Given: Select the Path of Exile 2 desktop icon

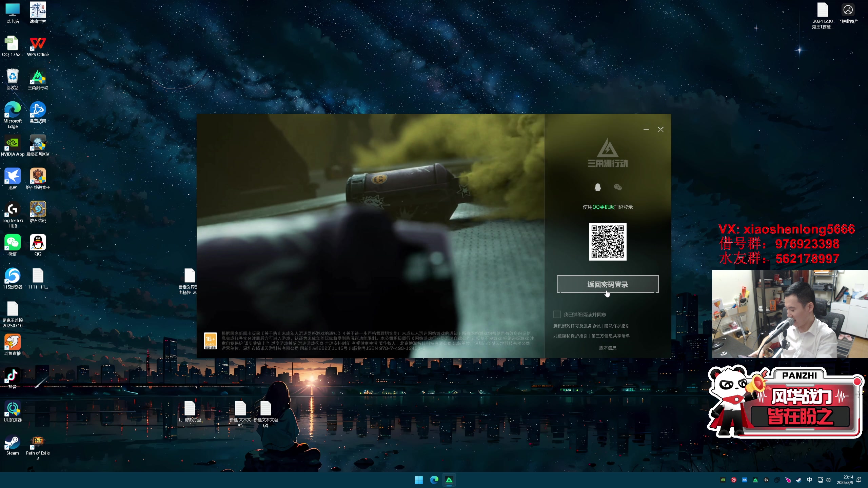Looking at the screenshot, I should tap(38, 447).
